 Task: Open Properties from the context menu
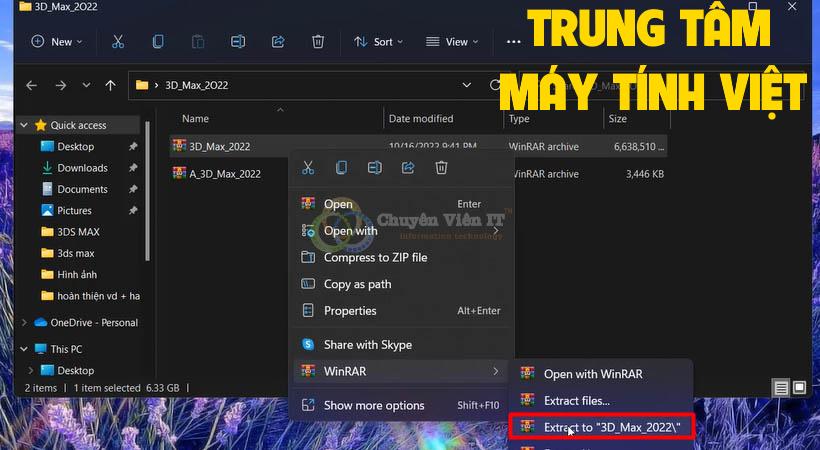(402, 310)
